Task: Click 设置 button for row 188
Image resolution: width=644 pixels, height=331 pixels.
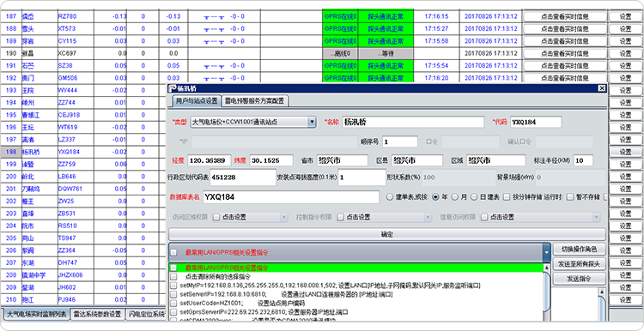Action: tap(625, 29)
